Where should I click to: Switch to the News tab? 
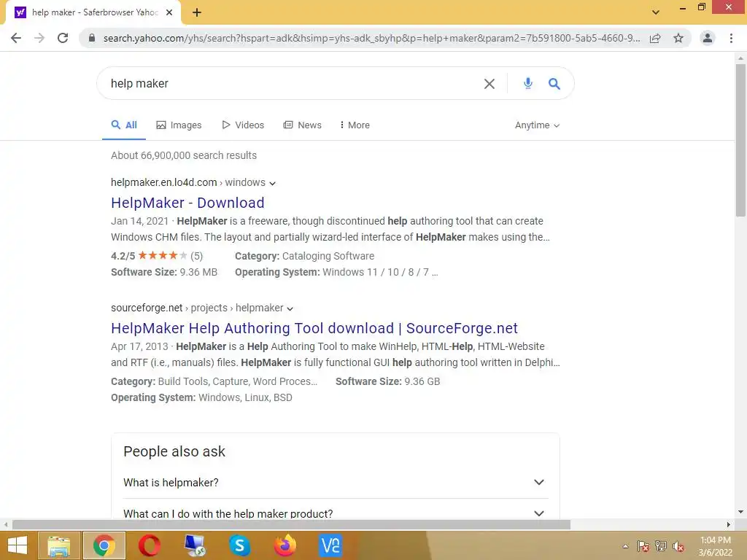coord(303,125)
